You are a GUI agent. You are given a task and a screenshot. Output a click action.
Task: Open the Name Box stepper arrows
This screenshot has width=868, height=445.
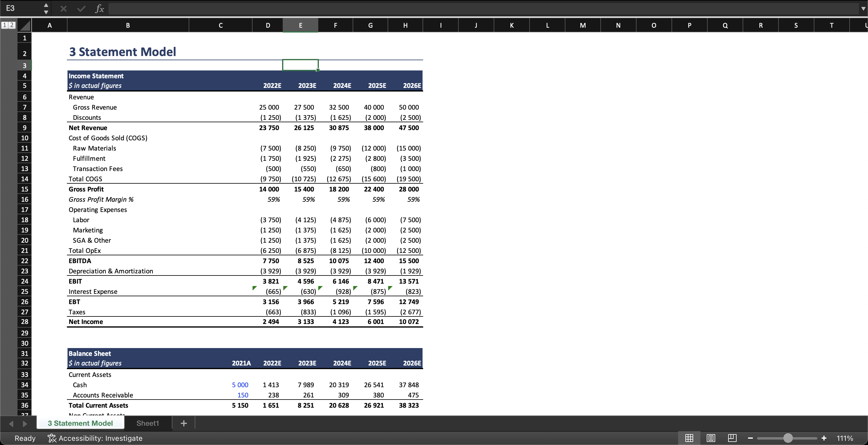pyautogui.click(x=46, y=8)
